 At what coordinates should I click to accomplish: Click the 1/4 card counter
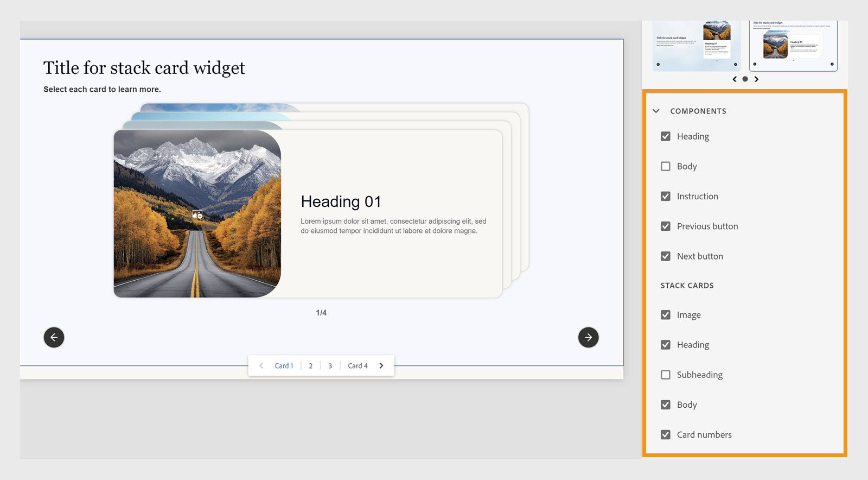tap(321, 313)
